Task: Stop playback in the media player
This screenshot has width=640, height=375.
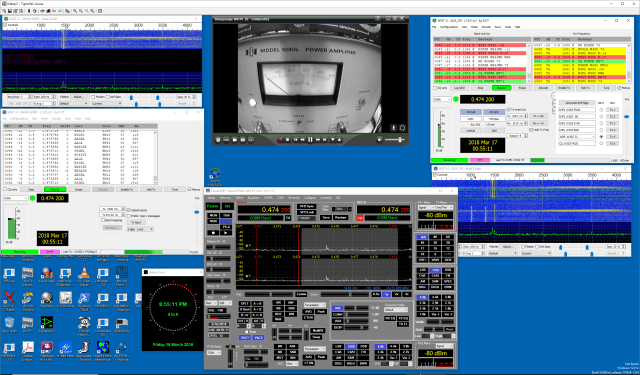Action: click(287, 140)
